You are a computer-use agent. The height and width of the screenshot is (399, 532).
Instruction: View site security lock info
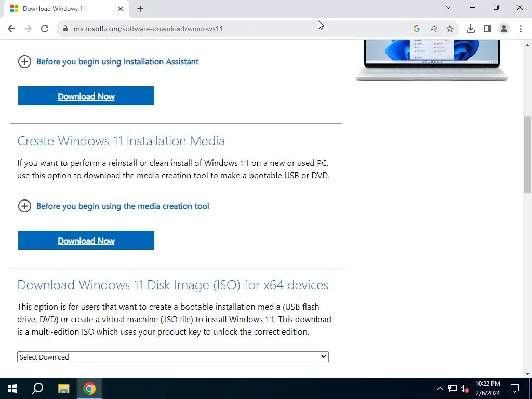tap(65, 29)
